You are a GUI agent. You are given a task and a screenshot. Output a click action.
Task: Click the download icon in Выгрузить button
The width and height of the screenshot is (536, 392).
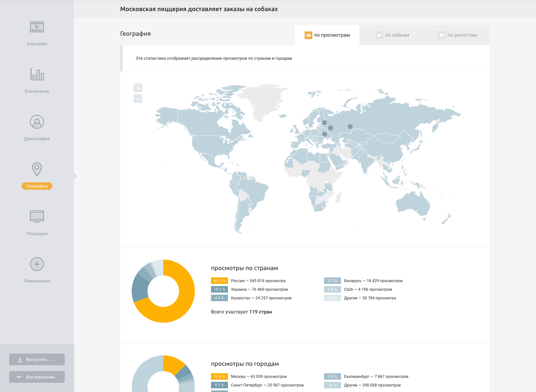(20, 360)
